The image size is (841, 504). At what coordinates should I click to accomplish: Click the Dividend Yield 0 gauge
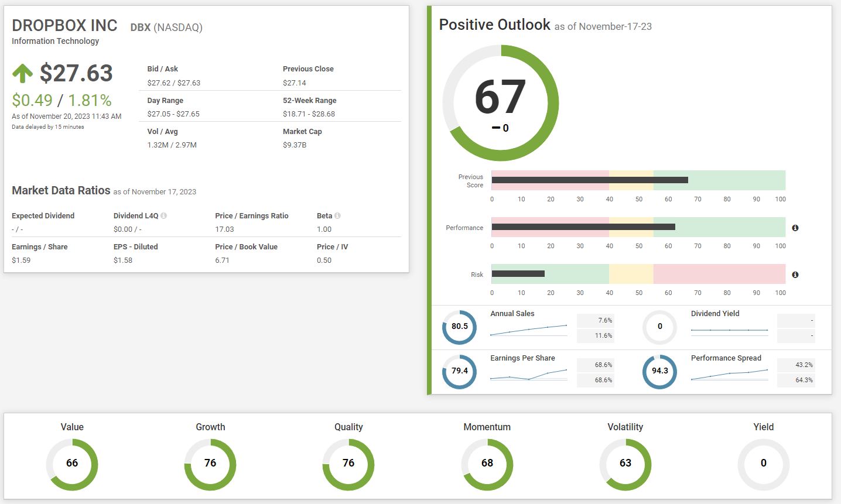coord(660,327)
